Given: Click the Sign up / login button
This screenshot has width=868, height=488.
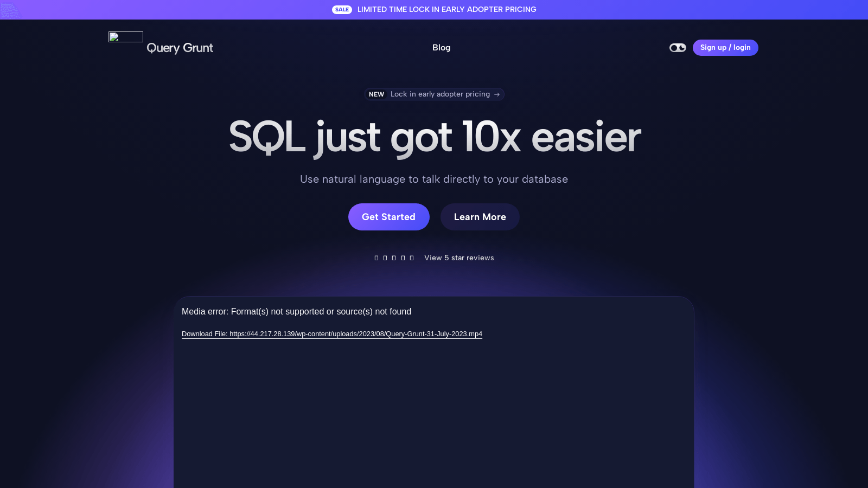Looking at the screenshot, I should 725,48.
